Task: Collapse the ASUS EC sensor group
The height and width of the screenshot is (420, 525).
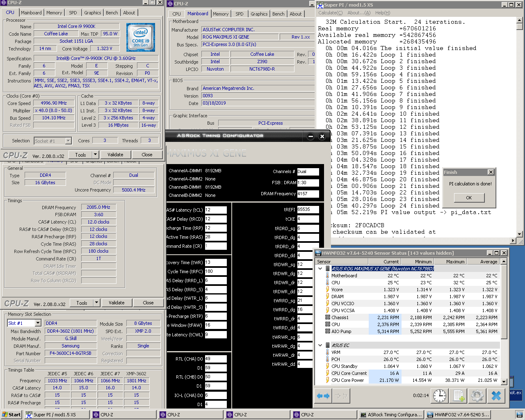Action: (x=320, y=345)
